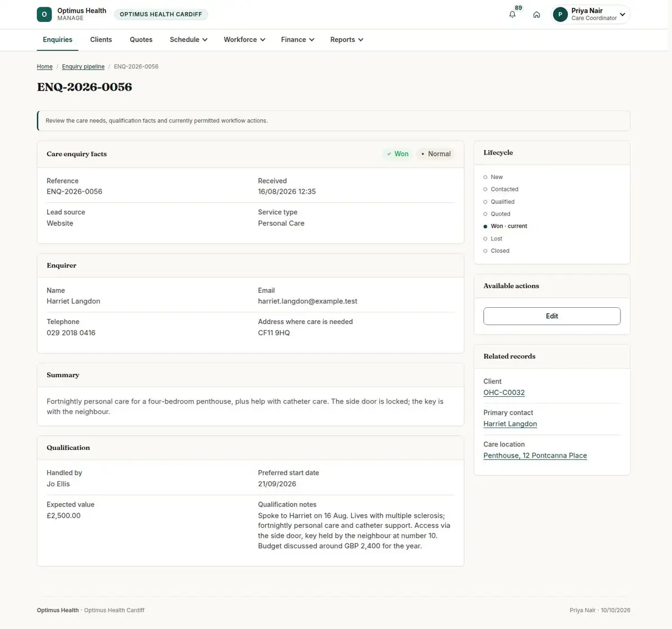Navigate to Enquiry pipeline breadcrumb

pos(83,67)
